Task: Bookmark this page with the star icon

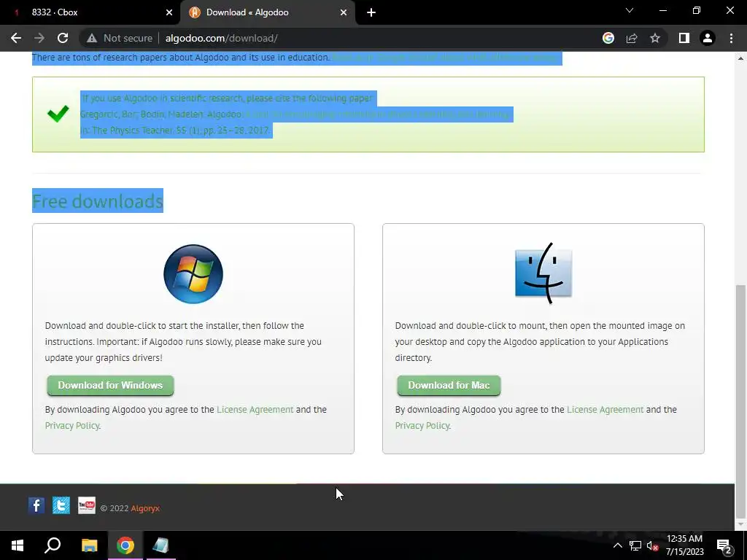Action: tap(655, 38)
